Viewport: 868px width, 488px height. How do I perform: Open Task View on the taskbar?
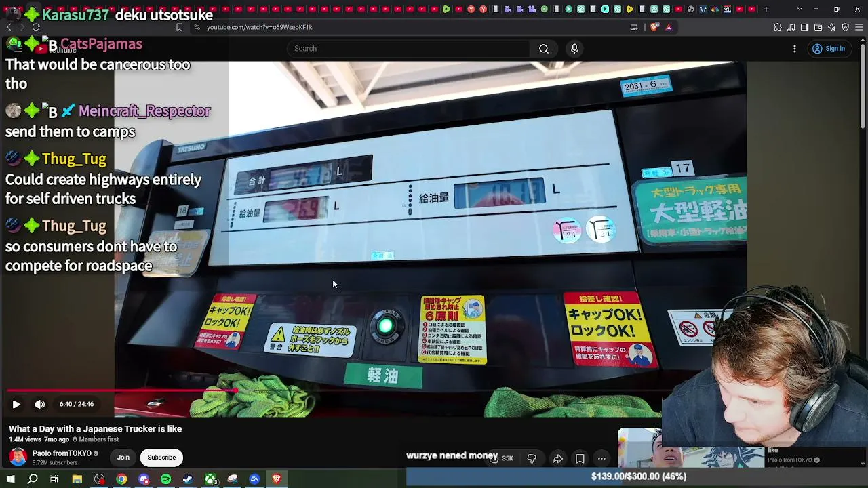(x=54, y=479)
